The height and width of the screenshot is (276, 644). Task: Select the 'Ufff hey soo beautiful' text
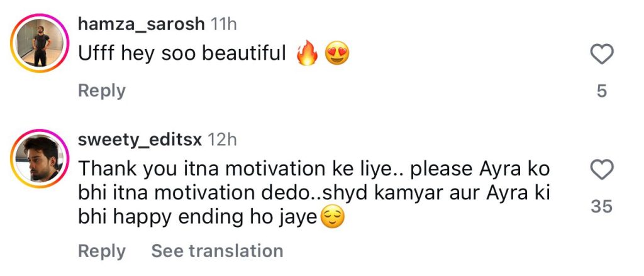coord(182,54)
